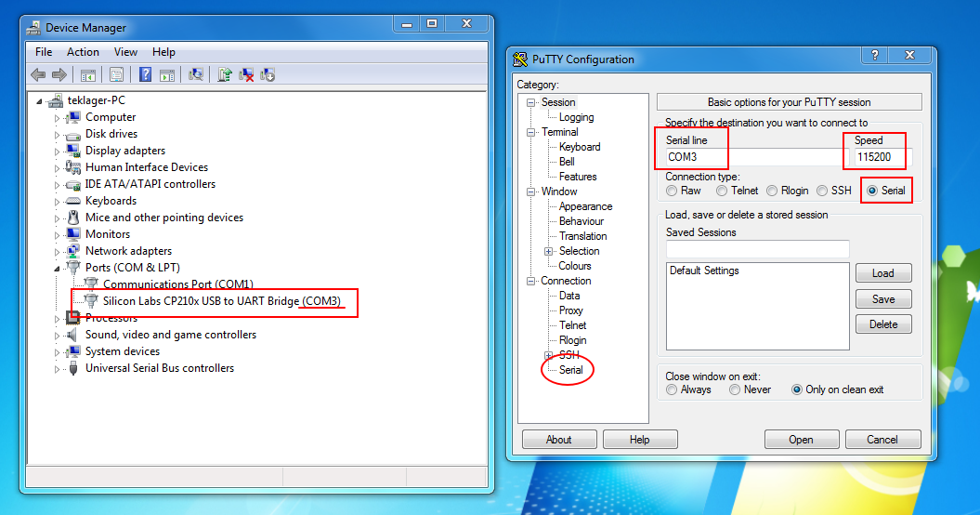Collapse the Window node in PuTTY category tree
This screenshot has width=980, height=515.
click(x=530, y=192)
